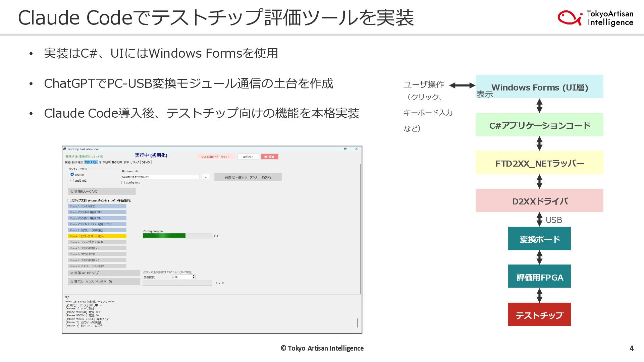Click the C#アプリケーションコード box
This screenshot has width=644, height=362.
point(539,125)
